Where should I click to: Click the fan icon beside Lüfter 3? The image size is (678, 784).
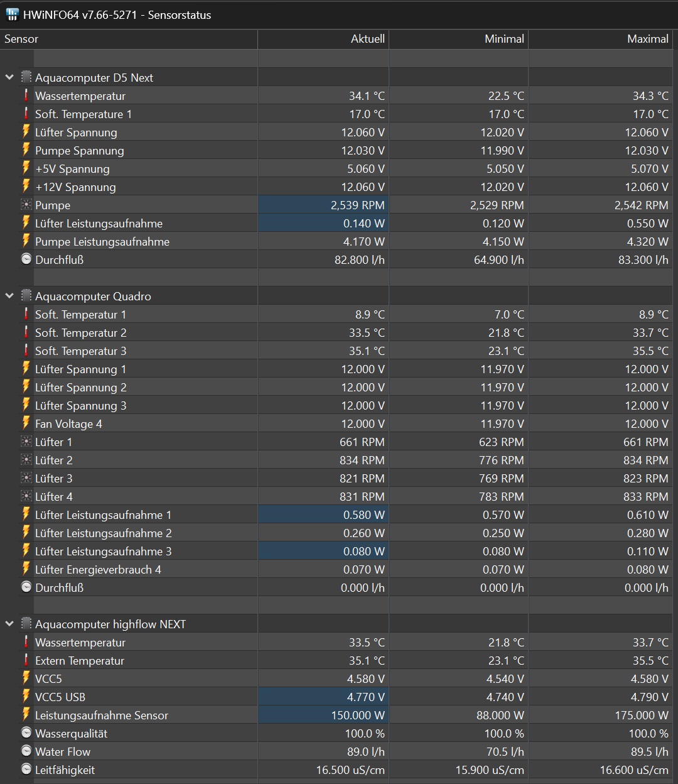(x=26, y=479)
